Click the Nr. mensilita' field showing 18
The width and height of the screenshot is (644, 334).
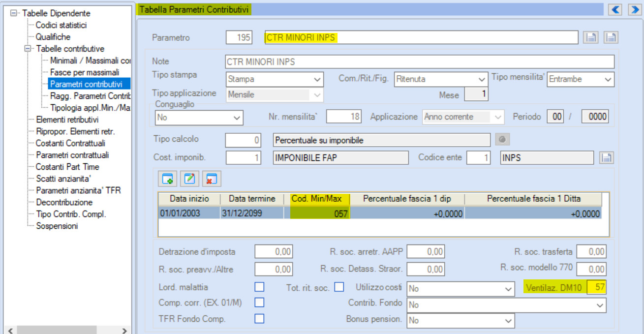click(344, 117)
